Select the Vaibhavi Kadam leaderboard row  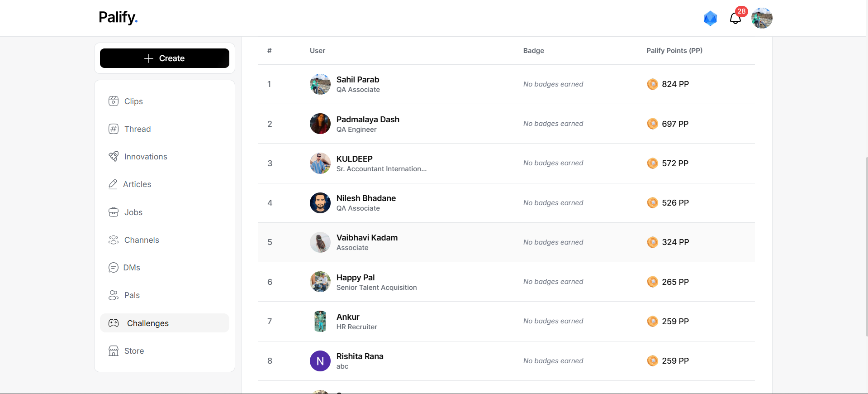[507, 242]
